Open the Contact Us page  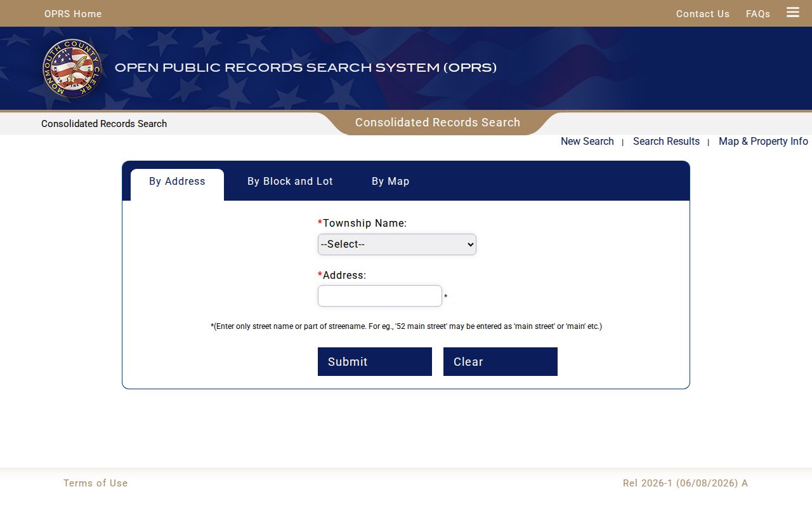(x=703, y=14)
